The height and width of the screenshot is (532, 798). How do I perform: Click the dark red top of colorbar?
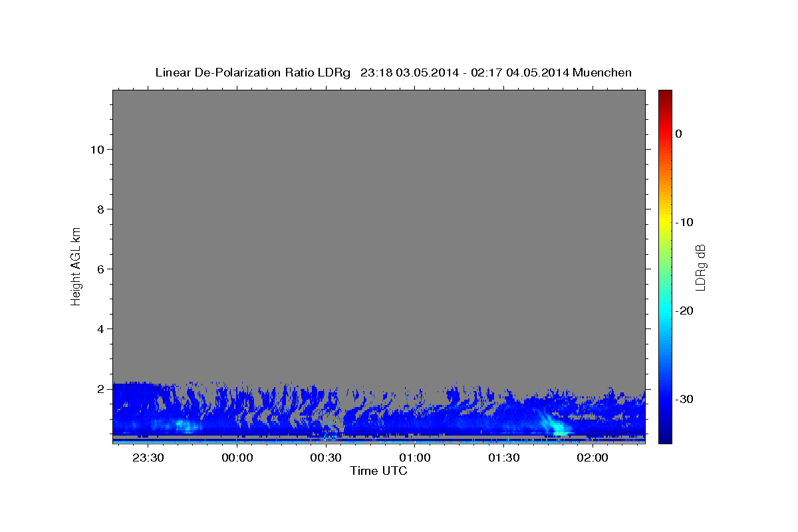pos(665,94)
